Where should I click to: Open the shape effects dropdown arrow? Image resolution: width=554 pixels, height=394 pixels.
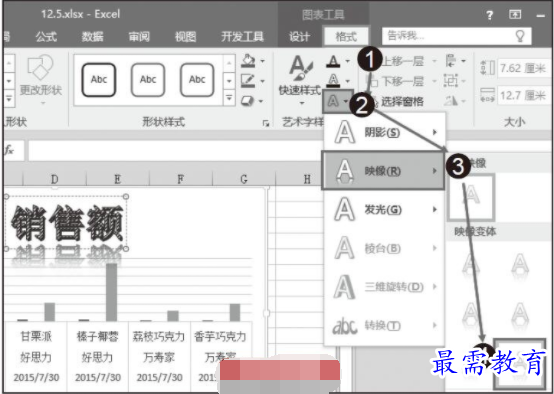point(261,101)
